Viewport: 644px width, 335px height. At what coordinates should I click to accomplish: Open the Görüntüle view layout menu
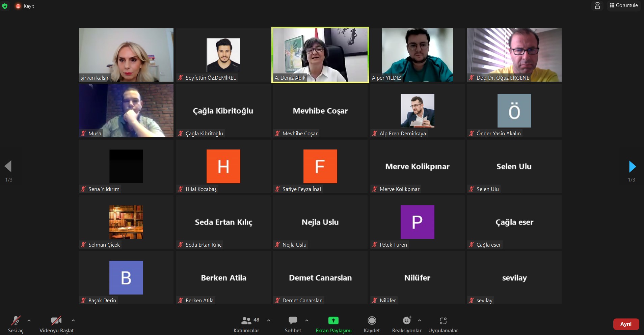pos(623,5)
